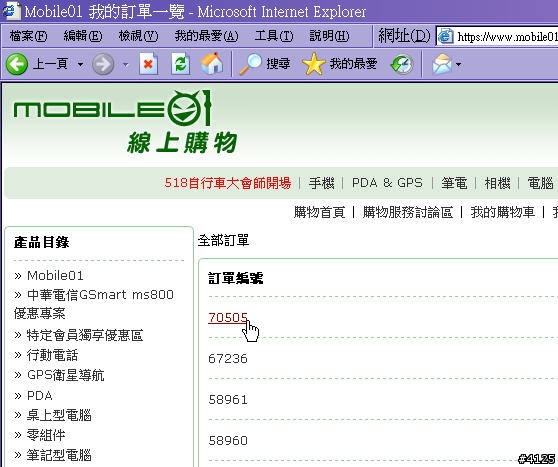Click the 搜尋 toolbar label
Image resolution: width=558 pixels, height=467 pixels.
278,64
